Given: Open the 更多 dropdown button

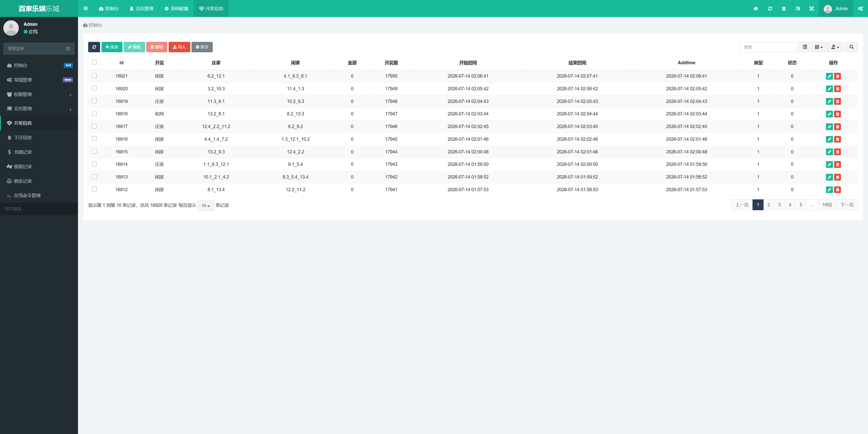Looking at the screenshot, I should pyautogui.click(x=202, y=47).
